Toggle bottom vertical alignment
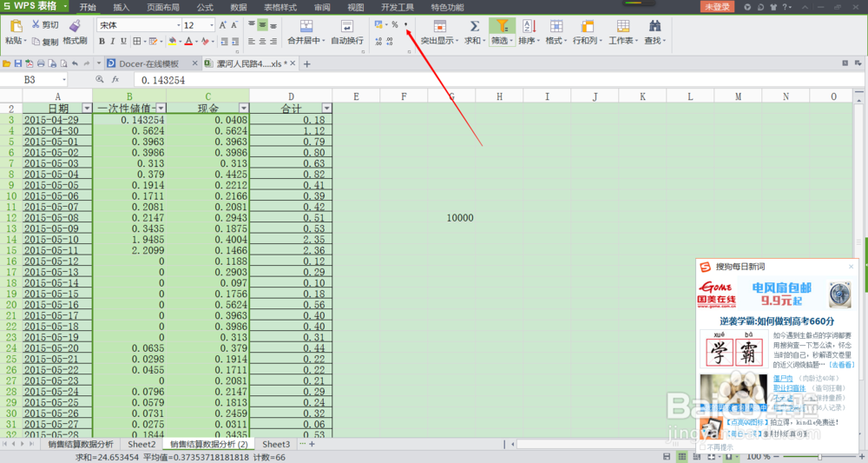This screenshot has width=868, height=463. click(273, 25)
